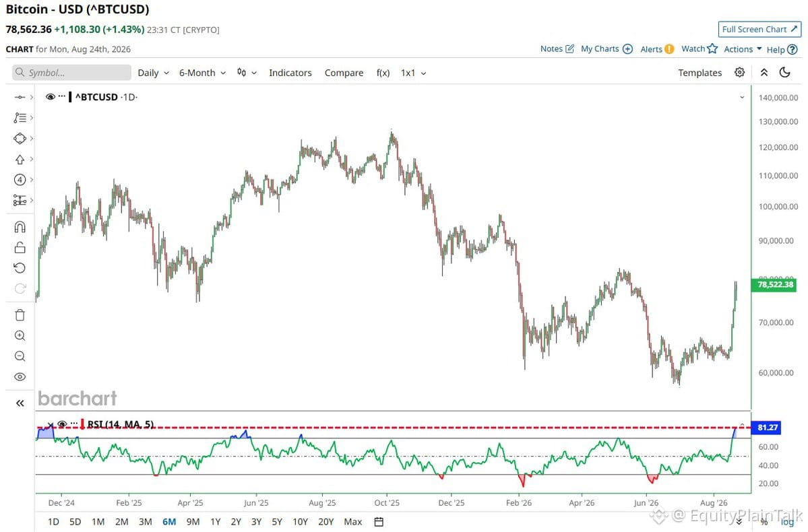Undo the last chart action

(20, 268)
